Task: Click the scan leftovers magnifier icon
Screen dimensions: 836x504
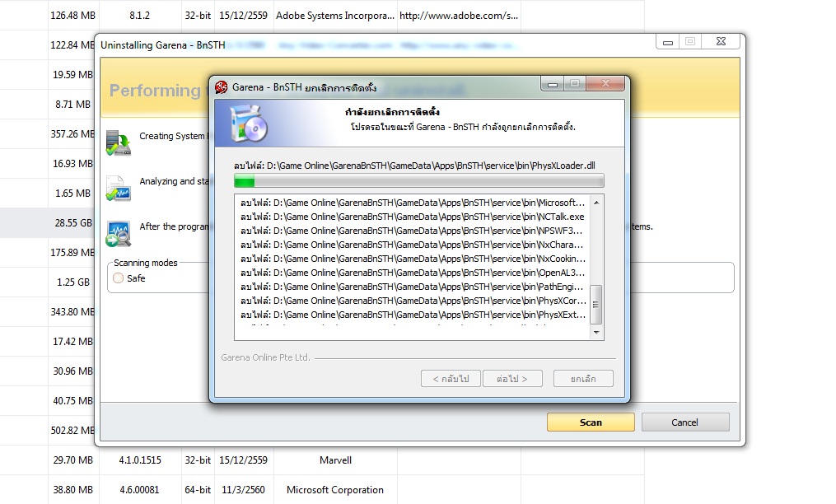Action: click(x=119, y=234)
